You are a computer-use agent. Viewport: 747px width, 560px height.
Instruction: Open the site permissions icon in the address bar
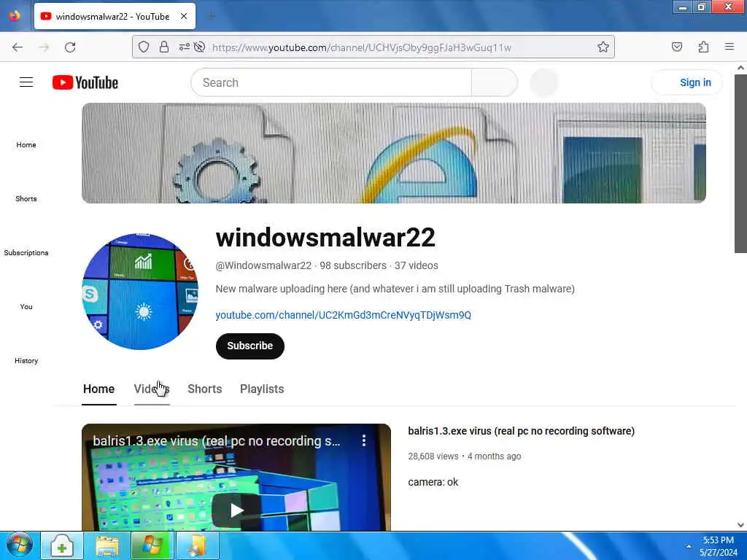pyautogui.click(x=184, y=47)
